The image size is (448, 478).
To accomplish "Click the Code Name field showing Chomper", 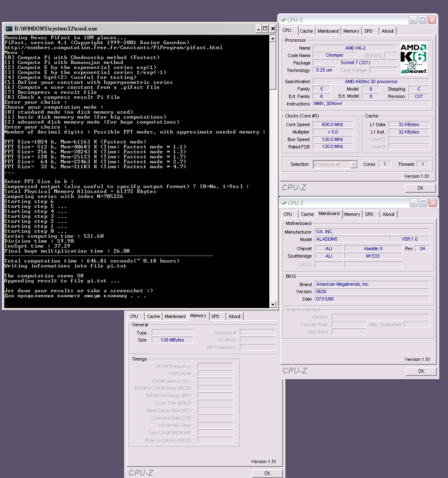I will click(x=335, y=55).
